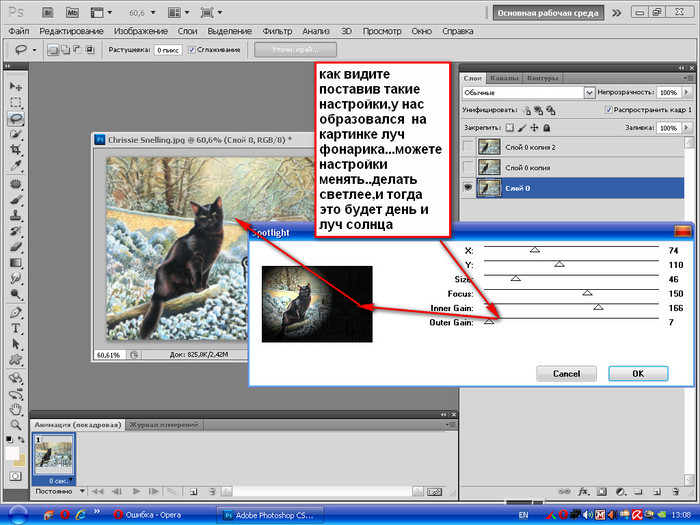Screen dimensions: 700x525
Task: Toggle lock transparent pixels
Action: coord(509,128)
